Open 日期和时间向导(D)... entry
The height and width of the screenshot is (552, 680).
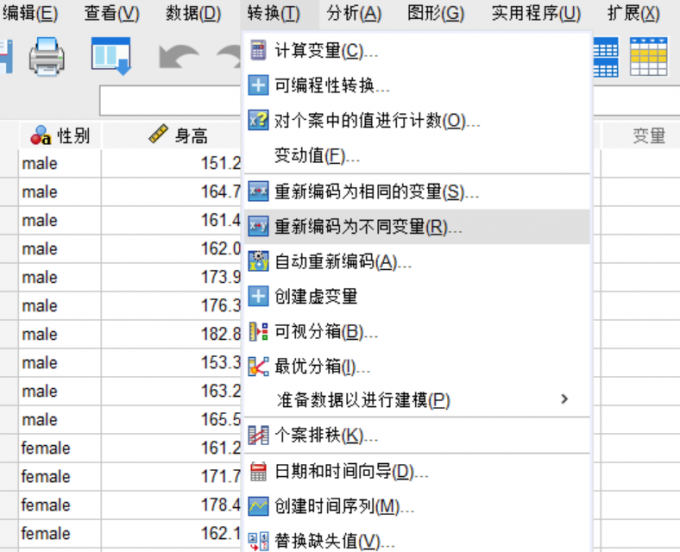417,471
